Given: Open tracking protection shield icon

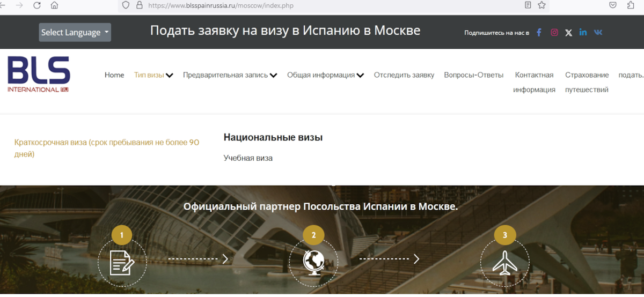Looking at the screenshot, I should pos(126,5).
